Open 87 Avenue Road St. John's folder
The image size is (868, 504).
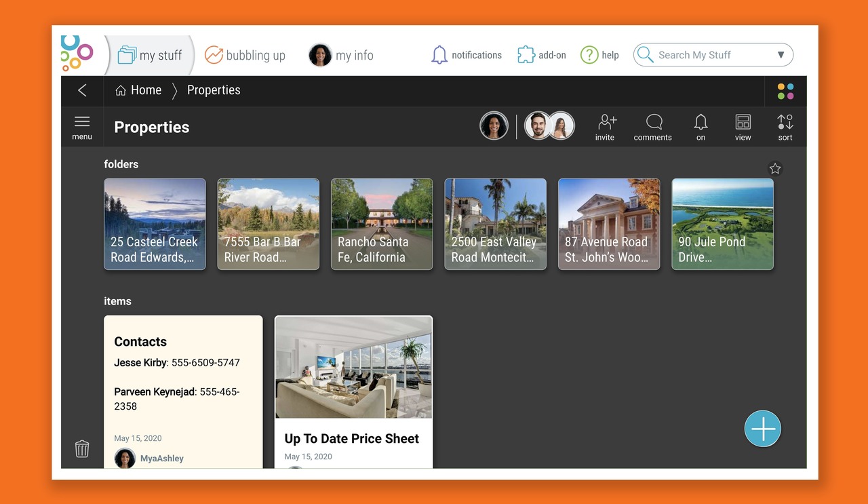(x=609, y=224)
